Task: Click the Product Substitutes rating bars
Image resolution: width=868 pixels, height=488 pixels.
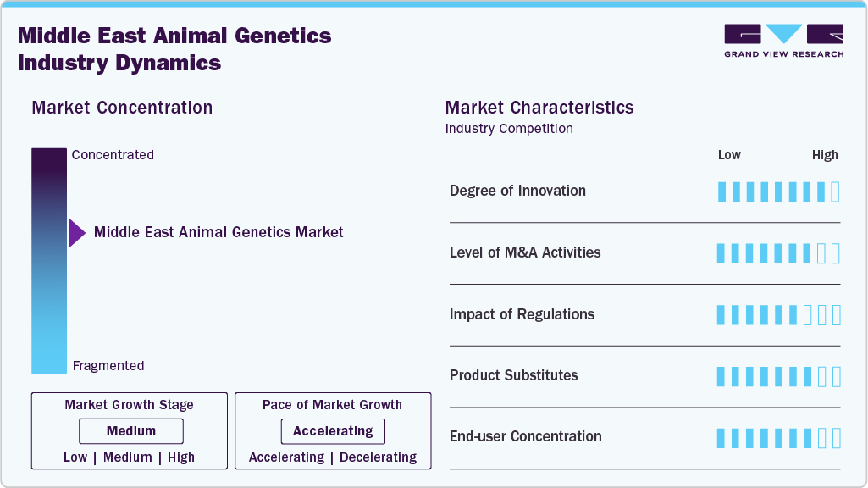Action: tap(778, 376)
